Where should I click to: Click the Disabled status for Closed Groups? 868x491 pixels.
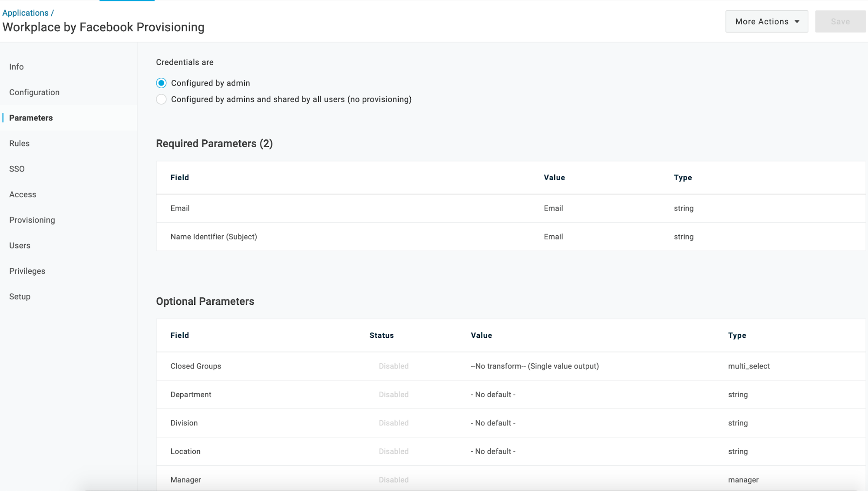pos(393,366)
